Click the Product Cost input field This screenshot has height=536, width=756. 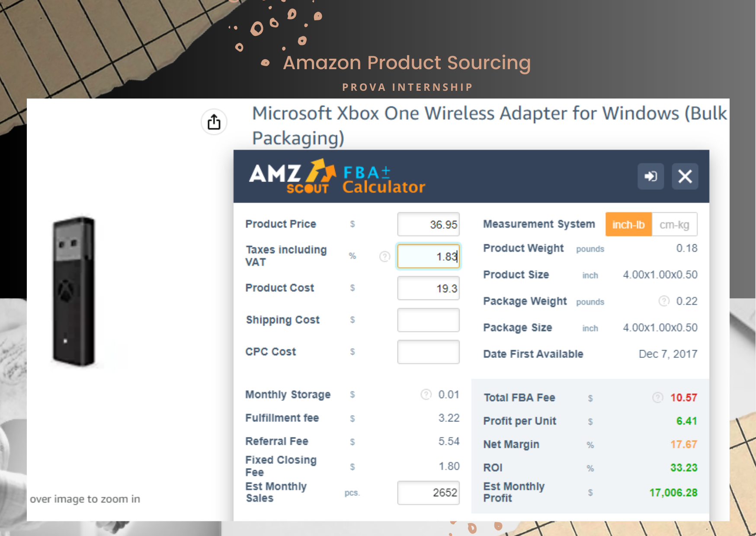[428, 288]
